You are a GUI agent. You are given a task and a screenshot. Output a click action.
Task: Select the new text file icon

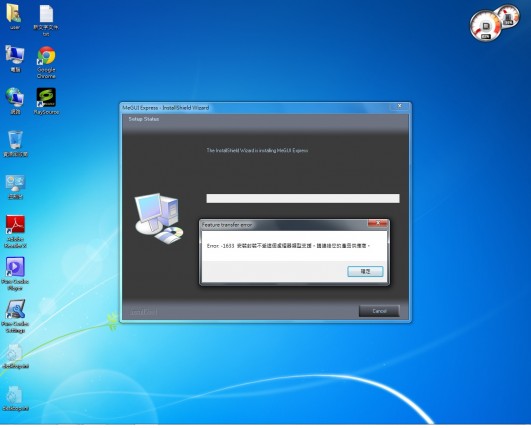pyautogui.click(x=46, y=20)
